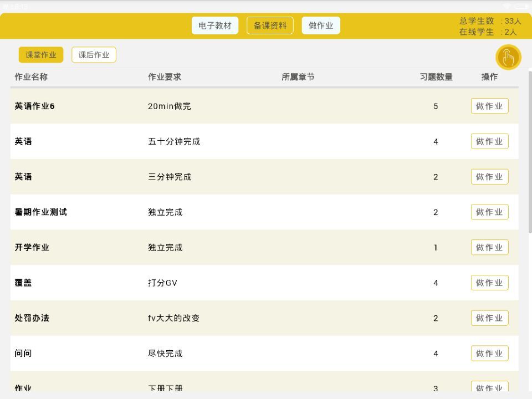The image size is (532, 399).
Task: Switch to the 课后作业 tab
Action: tap(93, 54)
